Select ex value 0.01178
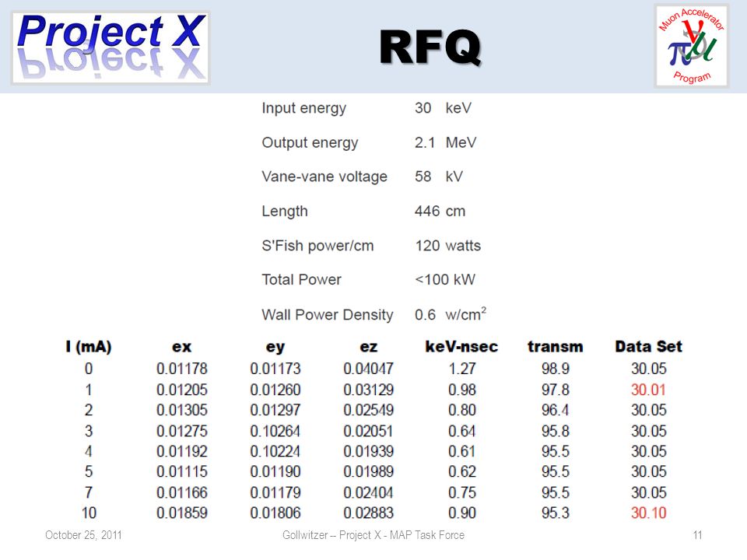747x560 pixels. point(182,369)
